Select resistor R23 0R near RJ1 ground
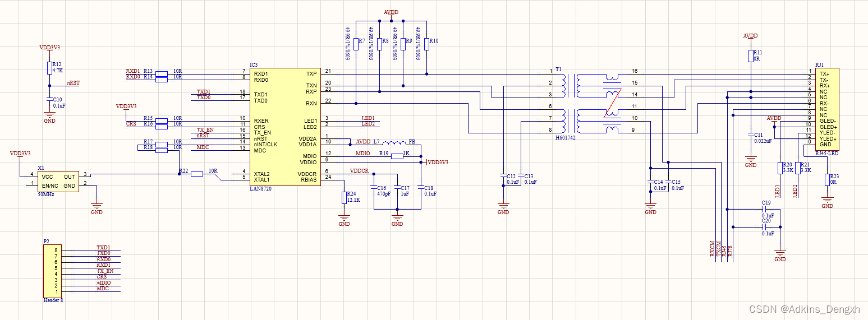Viewport: 868px width, 320px height. (827, 180)
